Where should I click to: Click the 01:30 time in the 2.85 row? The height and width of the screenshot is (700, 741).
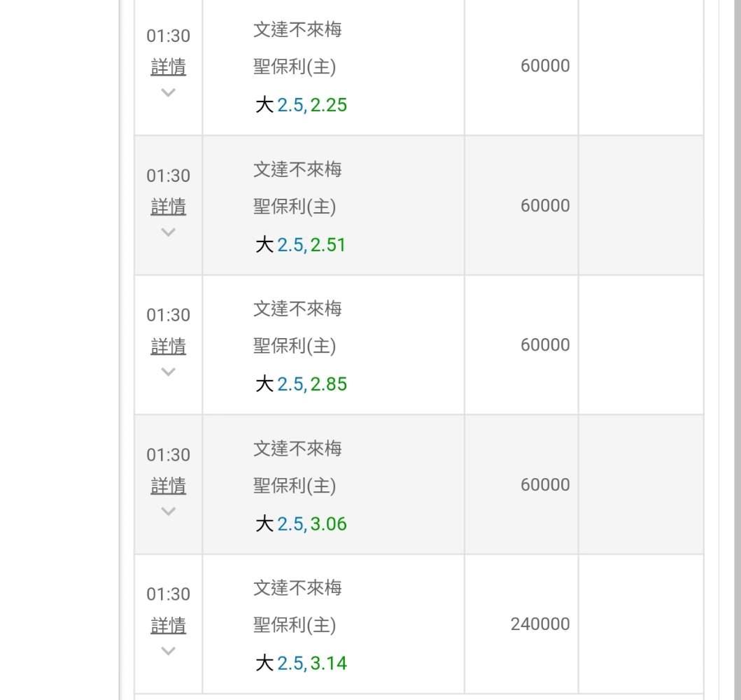coord(168,315)
